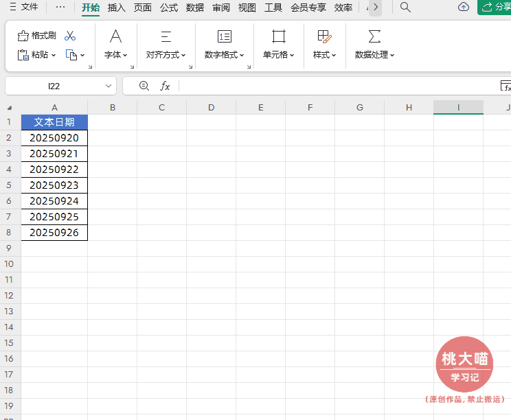Click cell containing 20250923
Screen dimensions: 511x420
(x=54, y=185)
